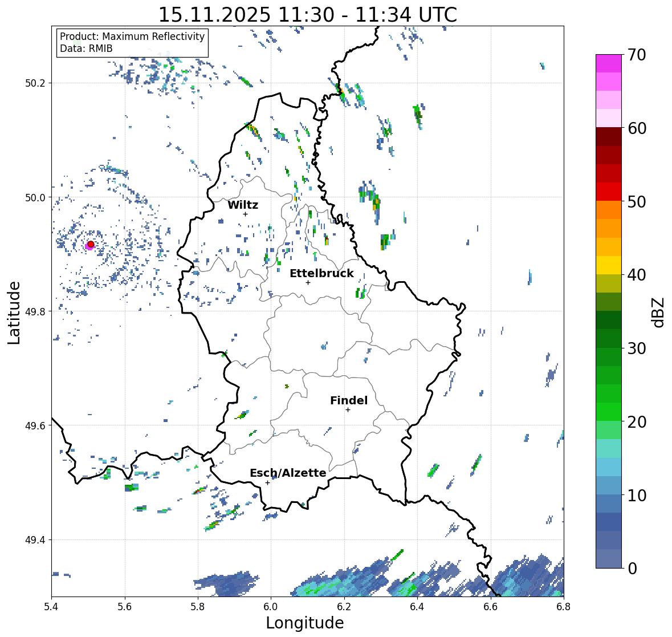Click the 6.2 longitude tick label

tap(344, 606)
